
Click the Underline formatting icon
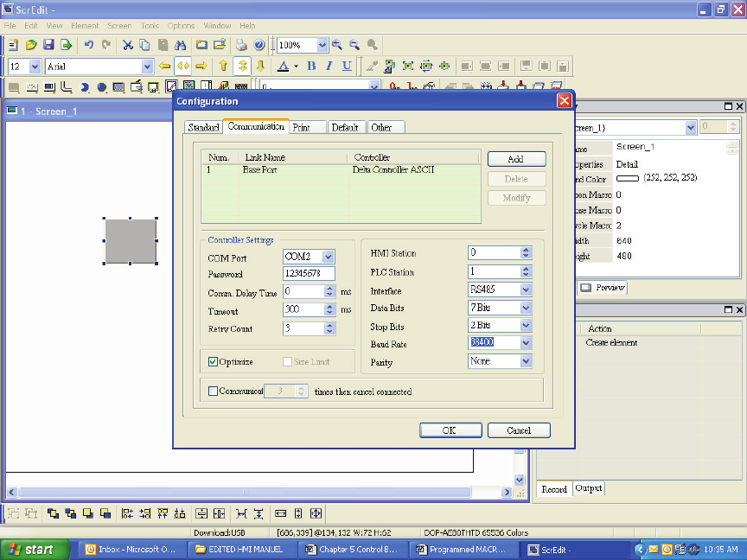347,67
